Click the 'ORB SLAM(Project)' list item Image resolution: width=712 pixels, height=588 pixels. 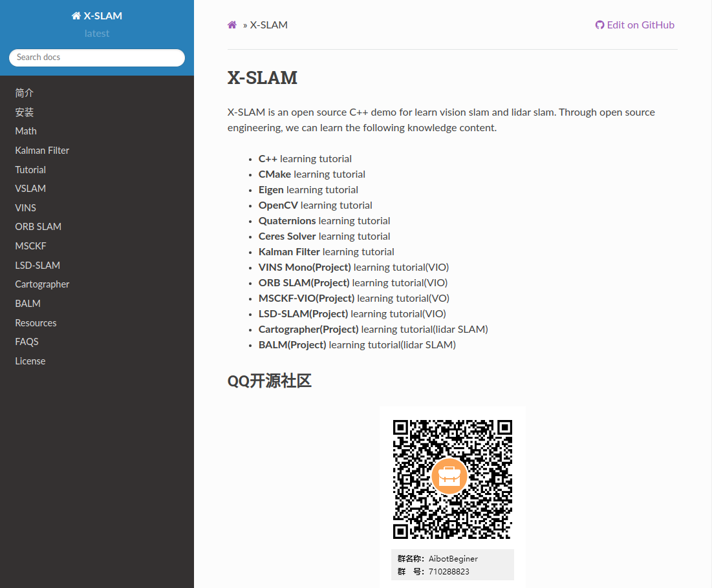click(353, 282)
